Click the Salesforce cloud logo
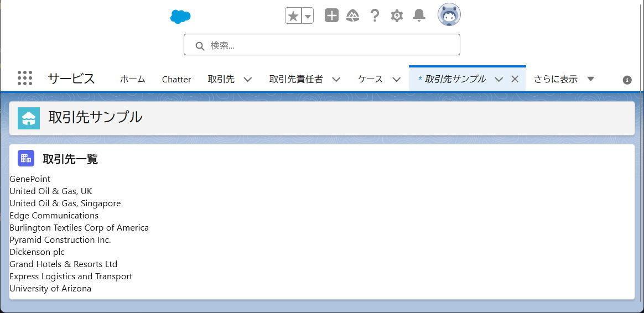 (181, 17)
